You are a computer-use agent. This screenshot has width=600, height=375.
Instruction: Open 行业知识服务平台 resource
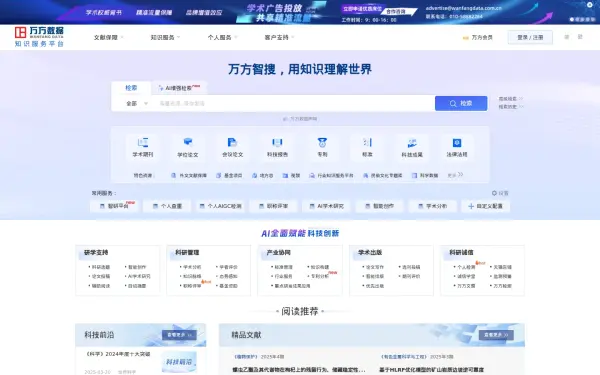331,175
